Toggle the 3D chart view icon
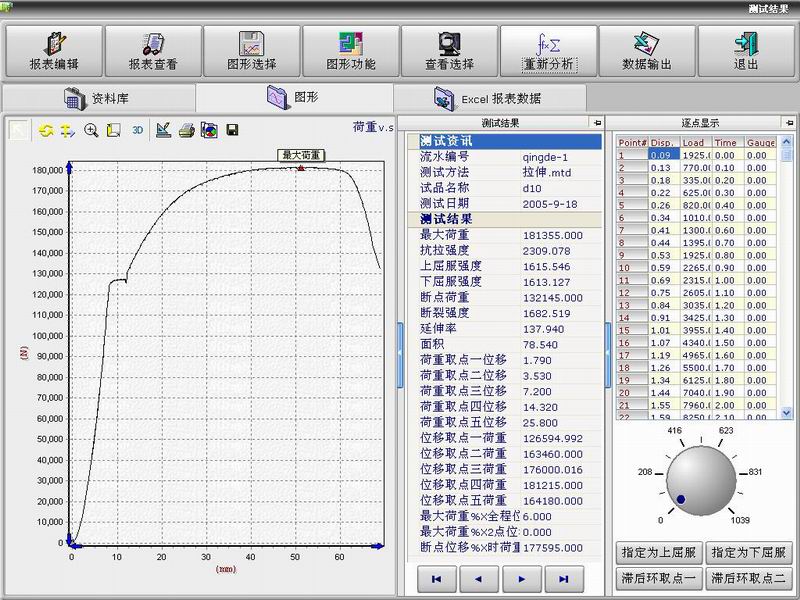 coord(138,130)
